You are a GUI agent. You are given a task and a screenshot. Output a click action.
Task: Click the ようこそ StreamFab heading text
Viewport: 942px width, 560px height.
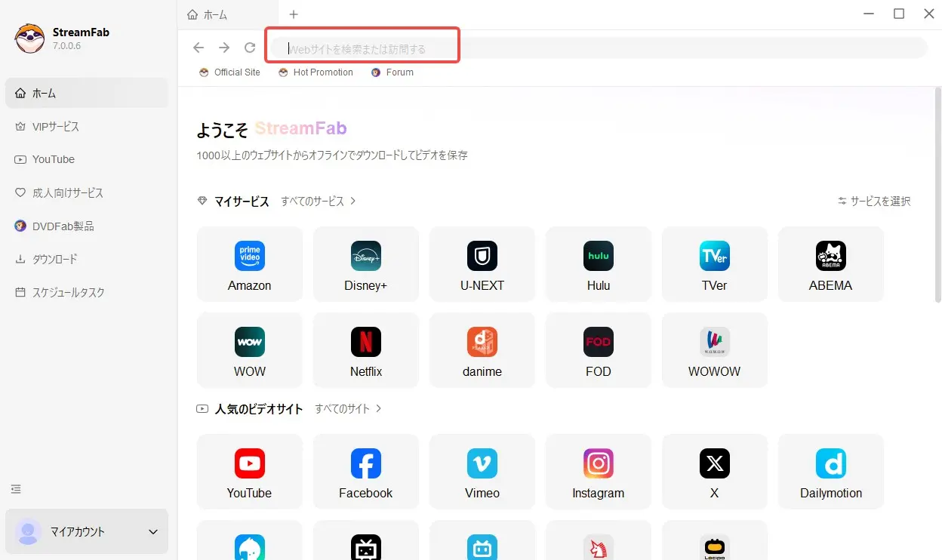pos(272,129)
